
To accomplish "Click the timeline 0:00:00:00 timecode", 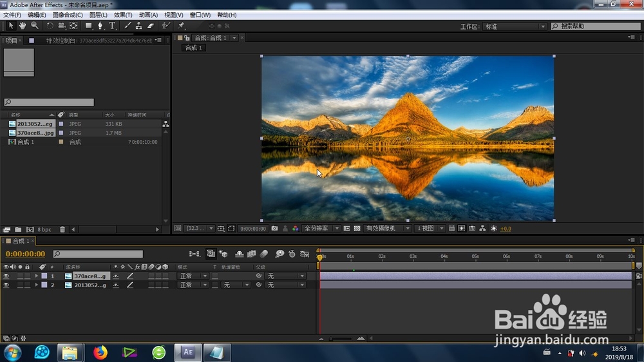I will pyautogui.click(x=26, y=254).
